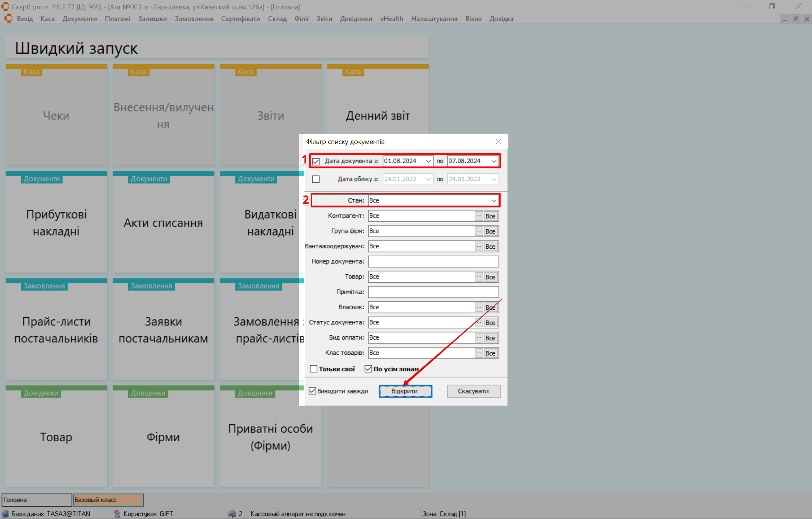The image size is (812, 519).
Task: Click the Скарб app logo icon in menu bar
Action: [x=8, y=18]
